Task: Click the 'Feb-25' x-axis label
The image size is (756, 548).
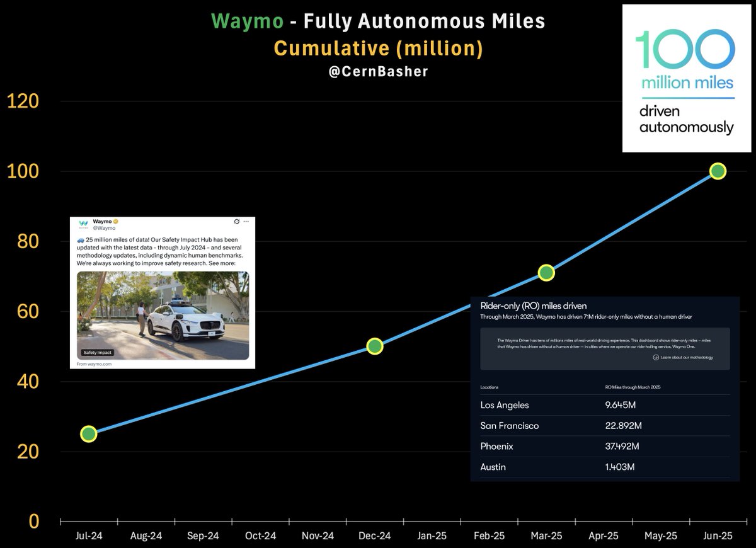Action: click(489, 536)
